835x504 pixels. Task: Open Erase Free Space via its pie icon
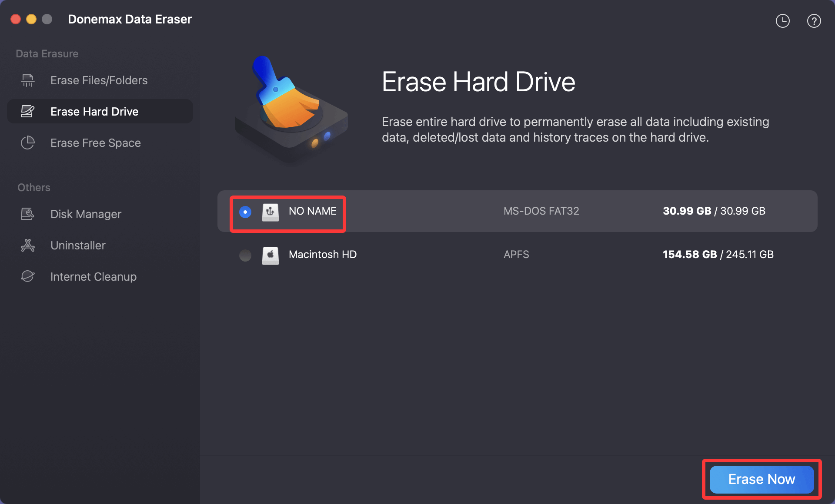(27, 143)
